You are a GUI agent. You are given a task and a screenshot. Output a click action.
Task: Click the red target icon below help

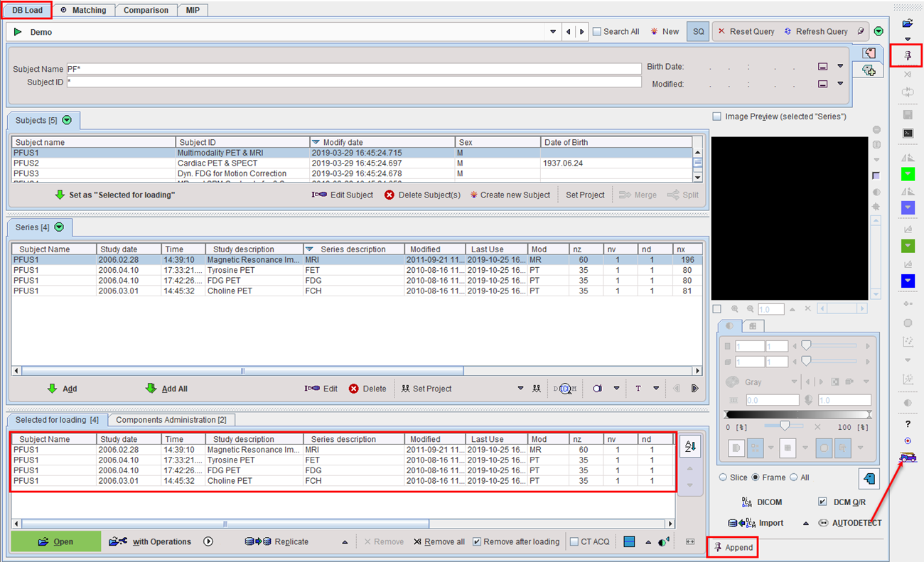908,441
